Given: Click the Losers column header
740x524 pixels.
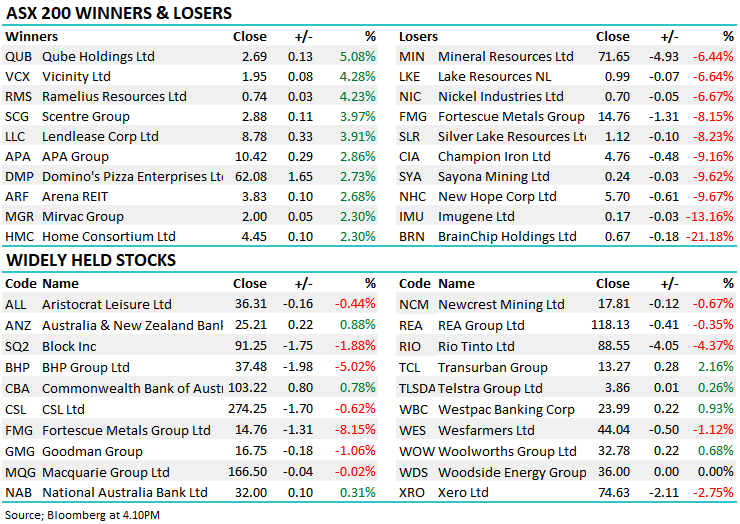Looking at the screenshot, I should 418,37.
